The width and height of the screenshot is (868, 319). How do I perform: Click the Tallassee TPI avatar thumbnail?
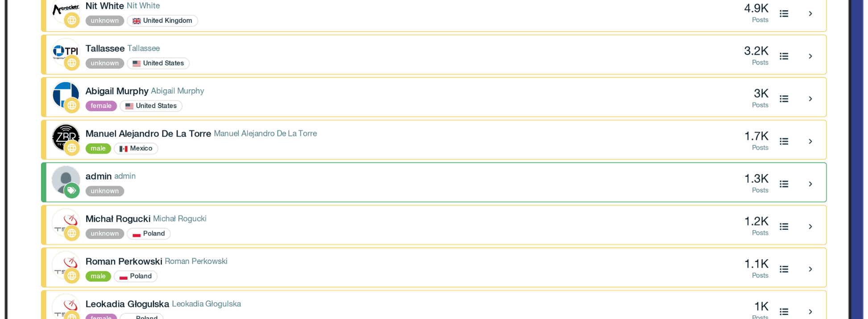point(65,51)
